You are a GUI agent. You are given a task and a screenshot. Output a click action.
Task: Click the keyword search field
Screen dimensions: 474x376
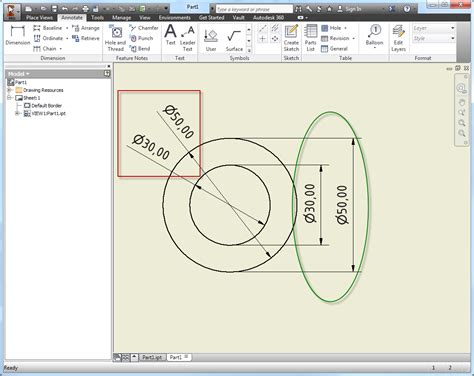click(x=254, y=9)
